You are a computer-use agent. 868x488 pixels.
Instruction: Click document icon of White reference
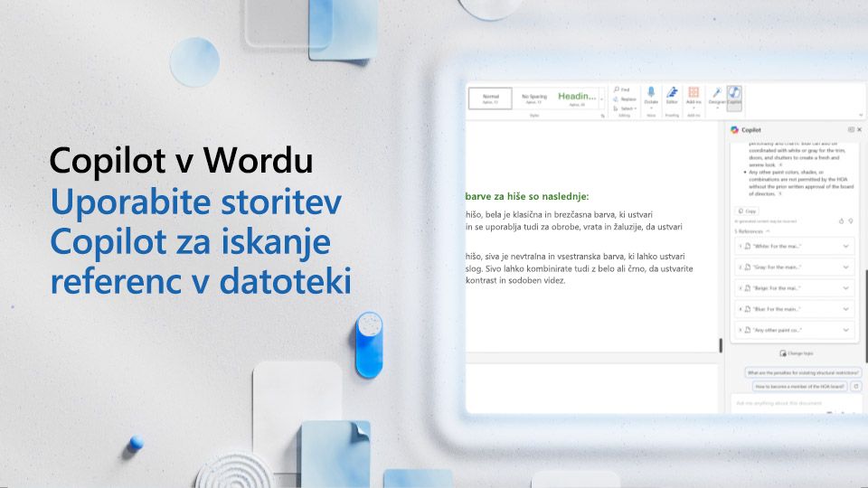click(748, 246)
